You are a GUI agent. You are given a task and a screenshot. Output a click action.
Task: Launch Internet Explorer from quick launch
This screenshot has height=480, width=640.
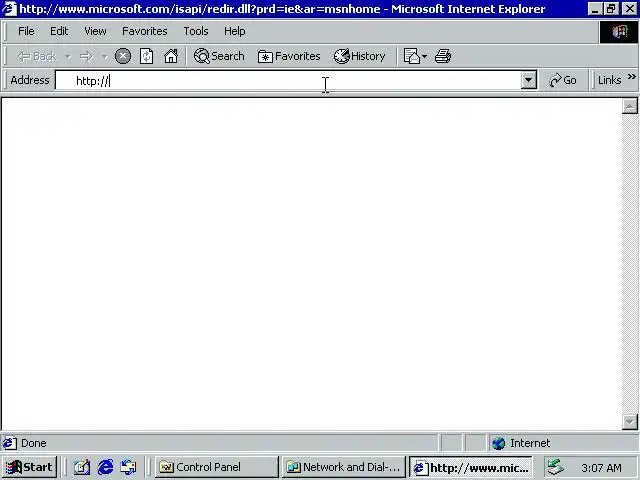pos(105,467)
